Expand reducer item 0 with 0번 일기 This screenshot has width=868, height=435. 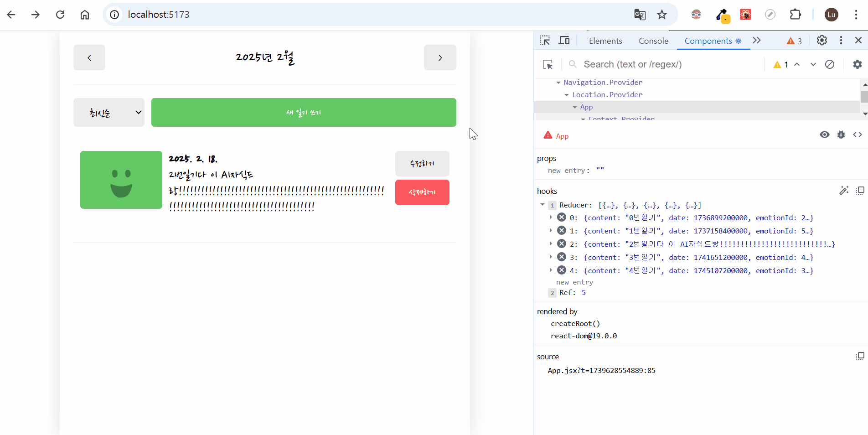pos(551,217)
